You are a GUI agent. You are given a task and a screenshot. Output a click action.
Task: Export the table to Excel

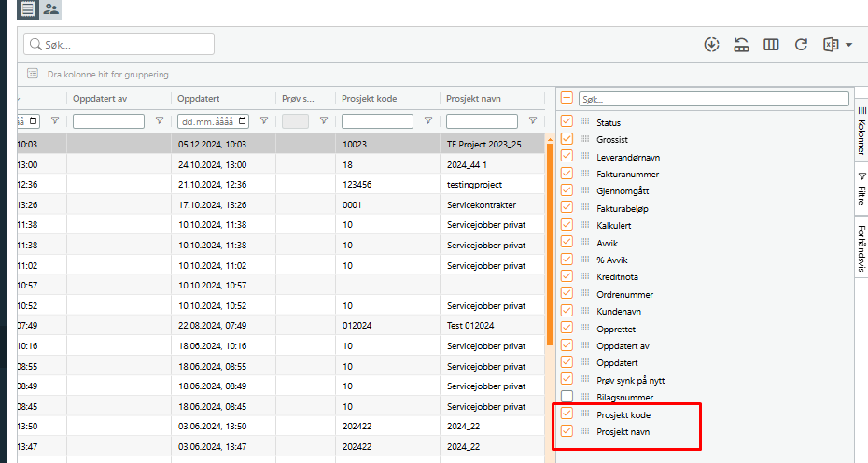tap(831, 44)
